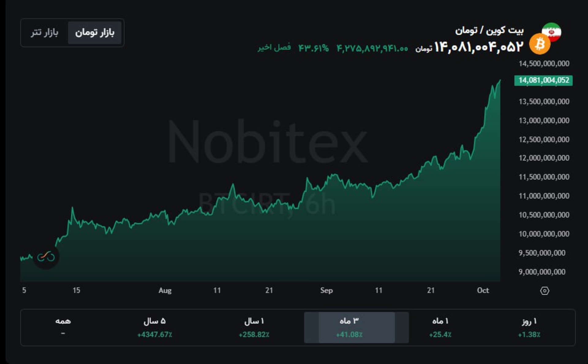The image size is (588, 364).
Task: Click the بیت کوین / تومان title
Action: (489, 30)
